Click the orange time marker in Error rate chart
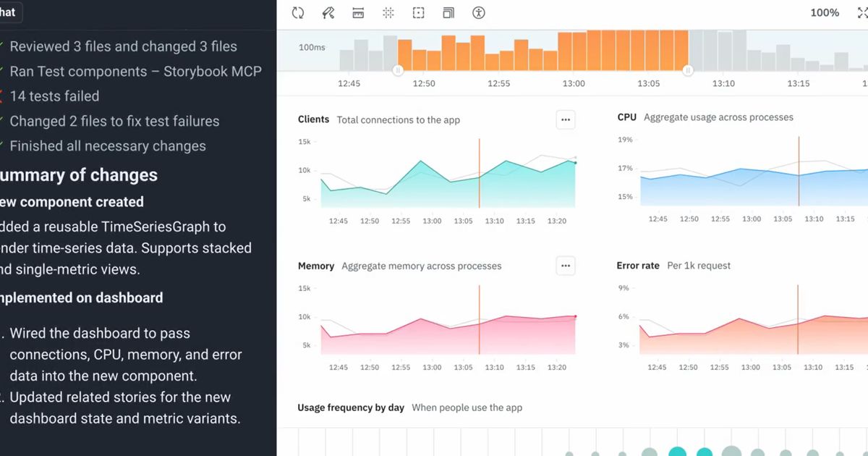Viewport: 868px width, 456px height. tap(798, 319)
